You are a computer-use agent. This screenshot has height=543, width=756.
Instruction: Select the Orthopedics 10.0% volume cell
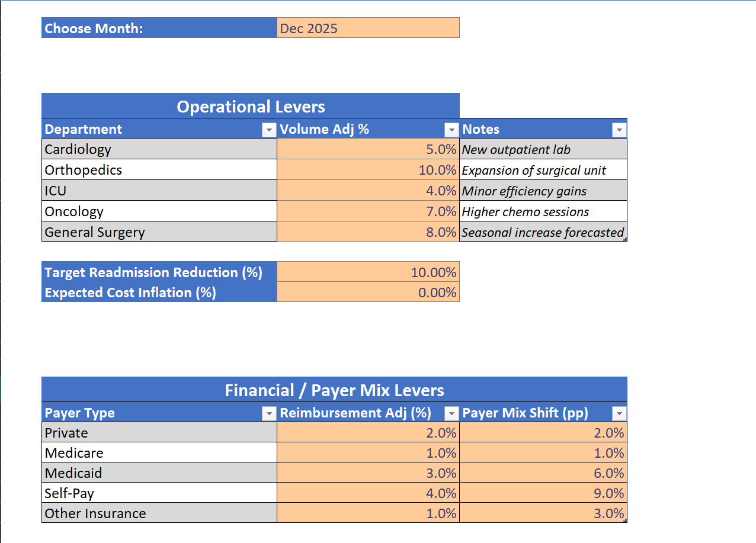click(367, 170)
